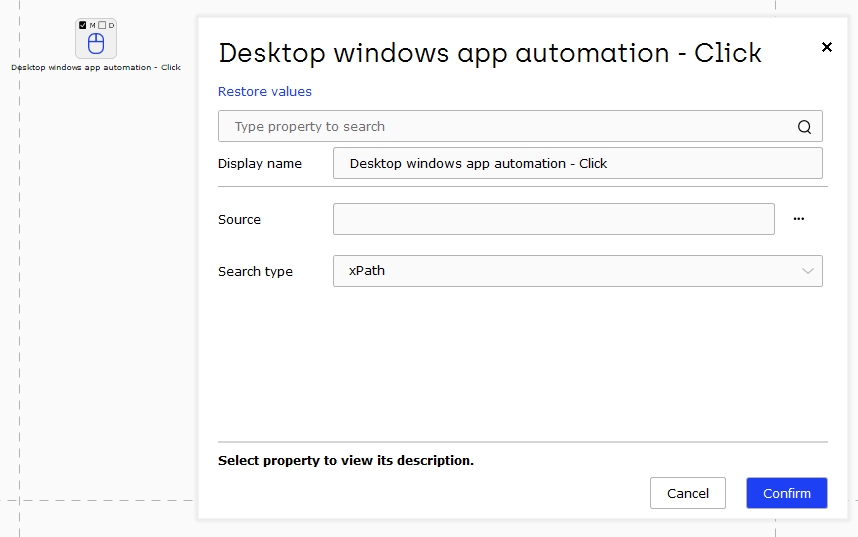Check the D checkbox on the canvas step
858x537 pixels.
(102, 25)
